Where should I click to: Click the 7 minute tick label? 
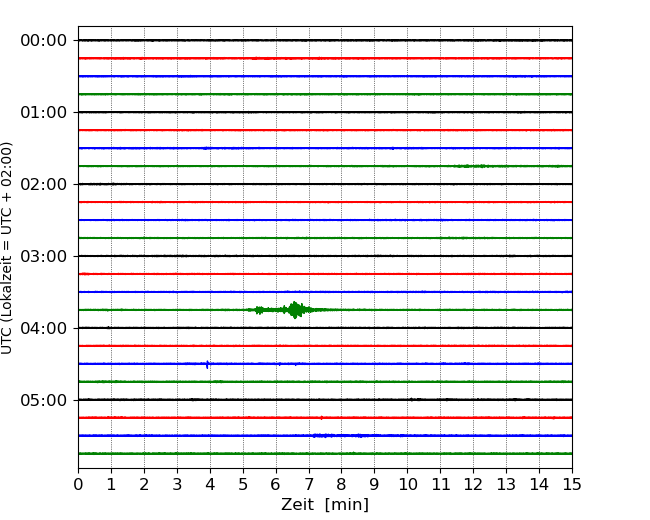(x=309, y=484)
